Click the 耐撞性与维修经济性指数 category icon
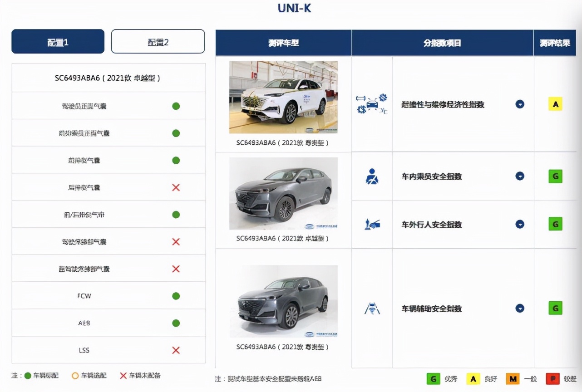Screen dimensions: 582x392 coord(372,104)
